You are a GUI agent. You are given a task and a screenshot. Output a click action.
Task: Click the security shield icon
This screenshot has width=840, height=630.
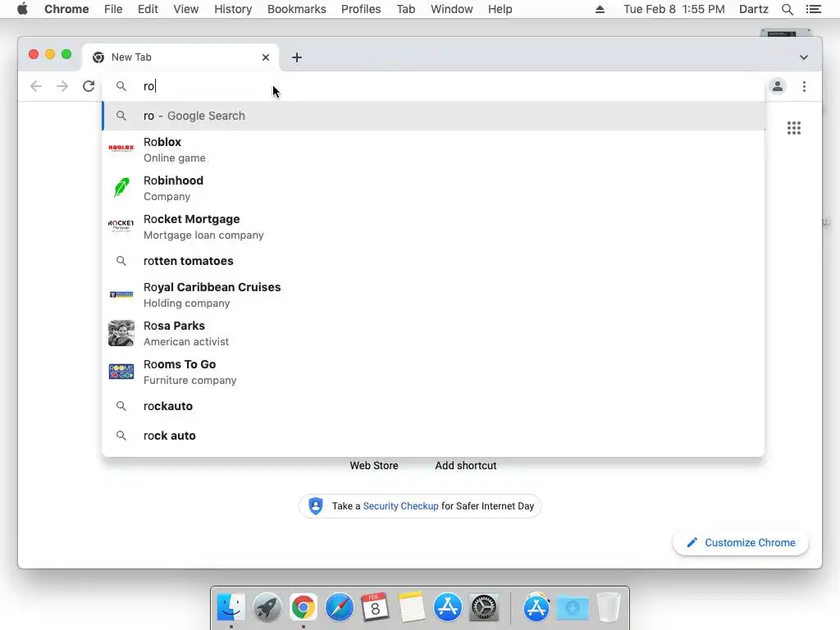click(x=316, y=505)
